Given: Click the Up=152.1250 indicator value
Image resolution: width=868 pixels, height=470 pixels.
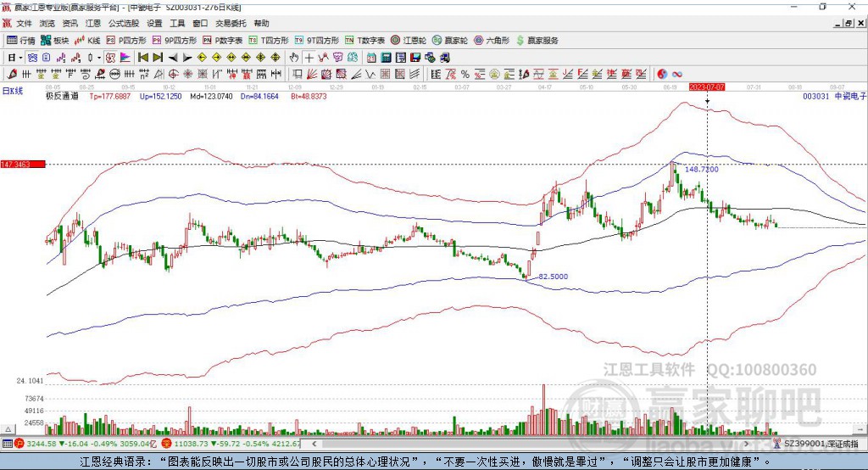Looking at the screenshot, I should pyautogui.click(x=160, y=96).
